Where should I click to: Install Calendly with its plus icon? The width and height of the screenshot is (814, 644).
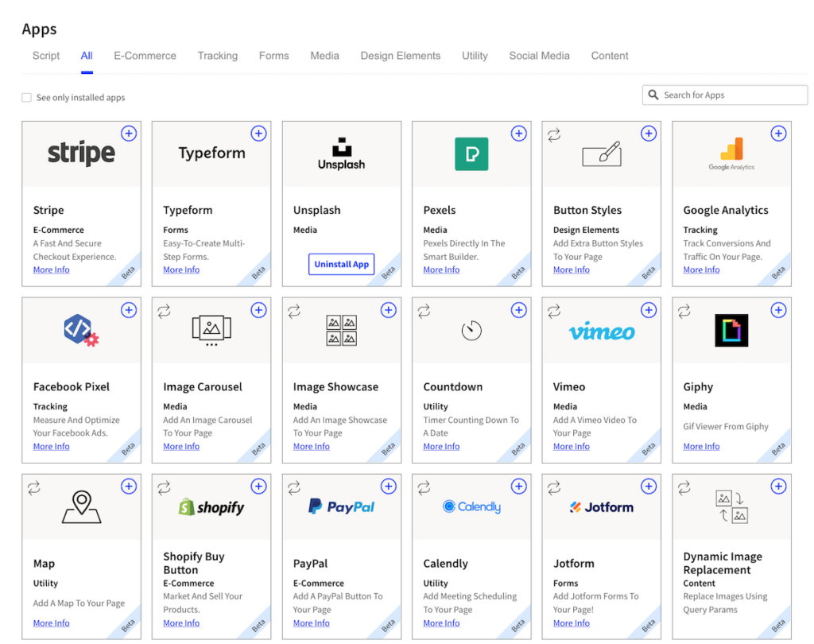pyautogui.click(x=518, y=487)
